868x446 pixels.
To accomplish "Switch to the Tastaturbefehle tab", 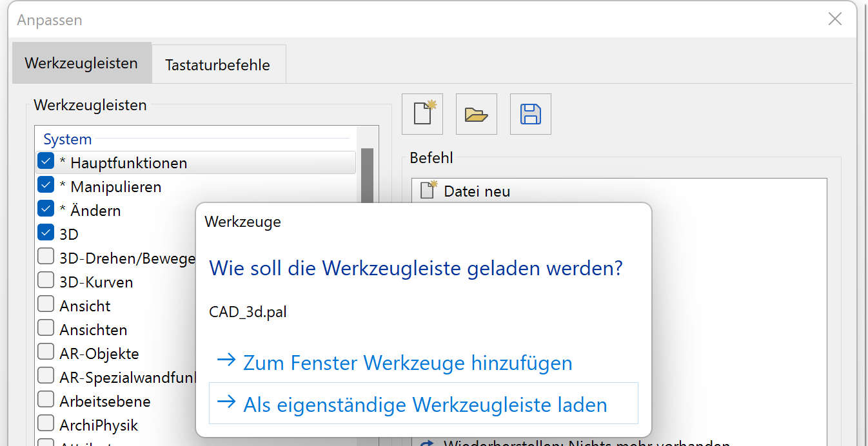I will pos(219,63).
